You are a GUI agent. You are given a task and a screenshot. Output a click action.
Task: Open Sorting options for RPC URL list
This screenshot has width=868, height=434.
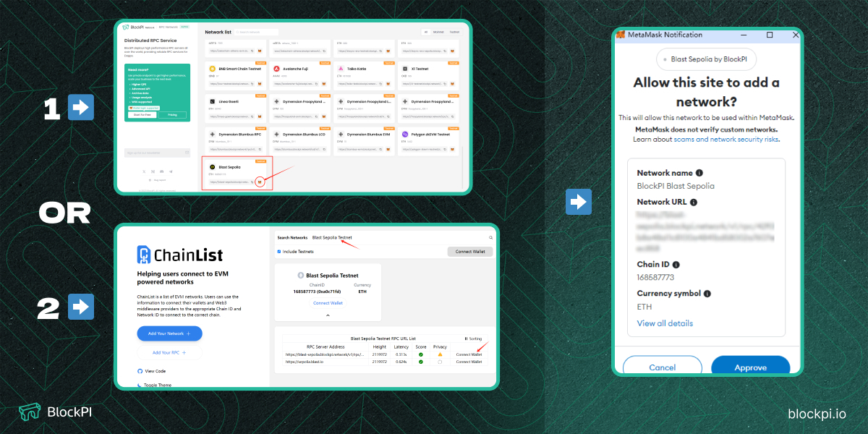[x=473, y=339]
